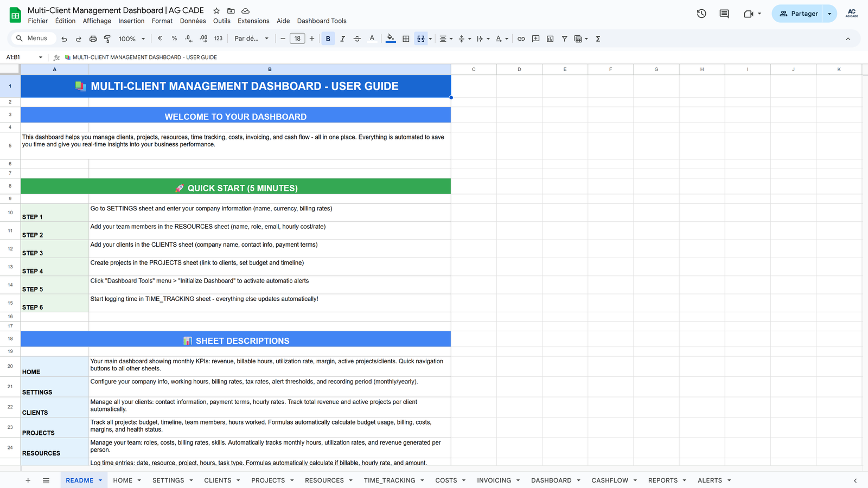Click the Partager share button

[x=798, y=14]
